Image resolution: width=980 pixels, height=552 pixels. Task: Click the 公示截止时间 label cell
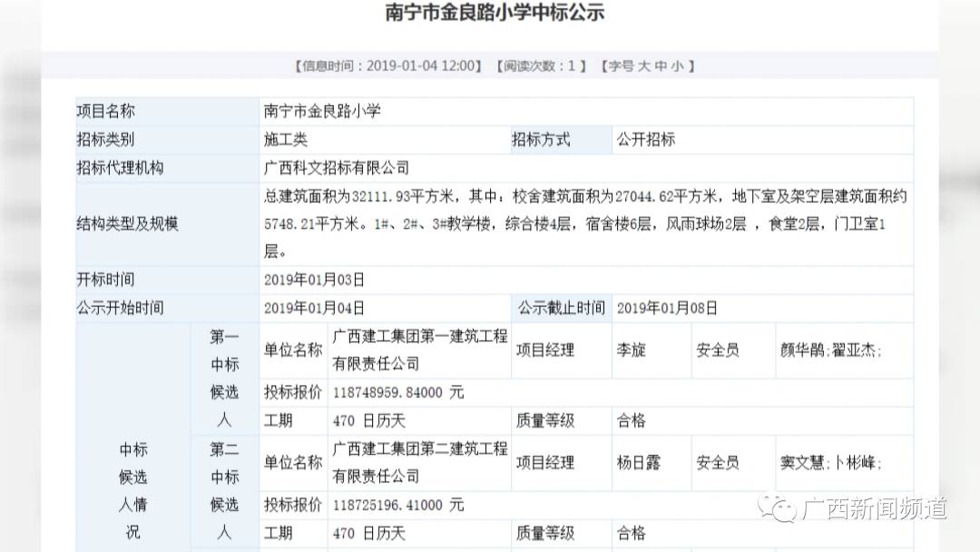(x=562, y=308)
